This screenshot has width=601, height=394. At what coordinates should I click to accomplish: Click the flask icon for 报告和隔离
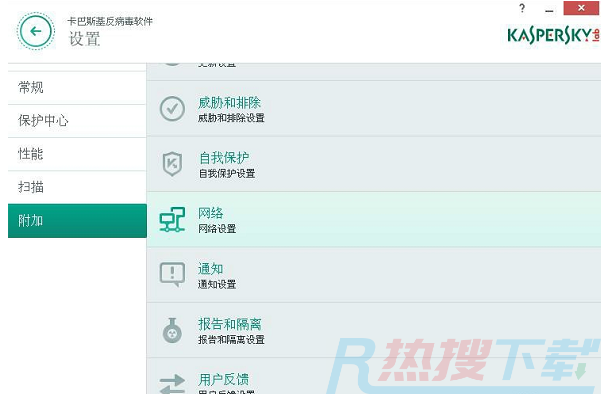point(172,330)
